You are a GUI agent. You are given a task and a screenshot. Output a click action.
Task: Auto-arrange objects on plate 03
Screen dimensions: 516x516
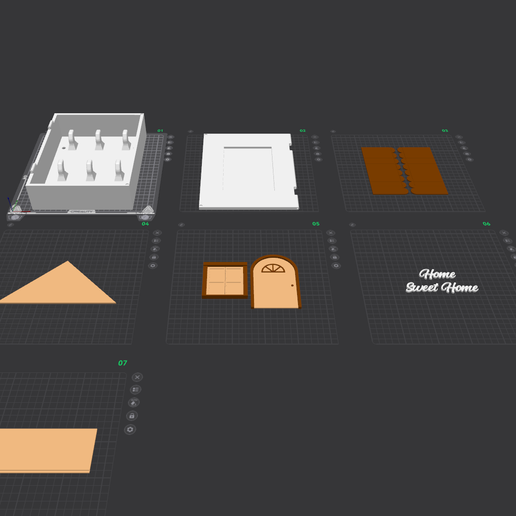pos(462,142)
